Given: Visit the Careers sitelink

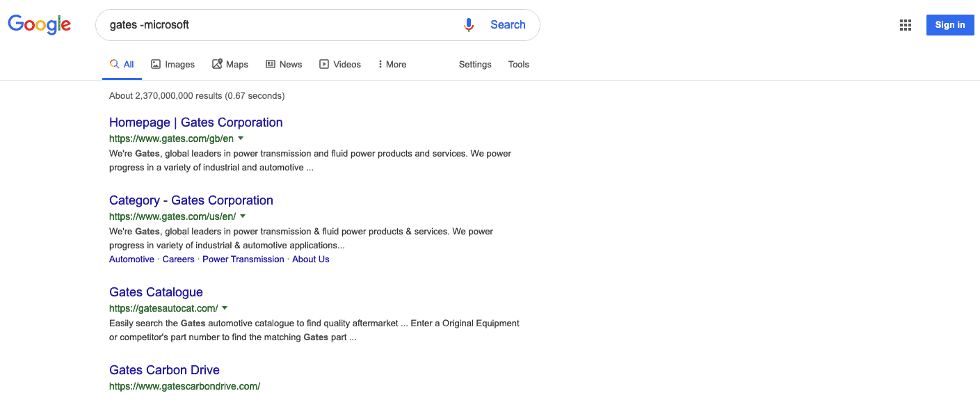Looking at the screenshot, I should [178, 259].
